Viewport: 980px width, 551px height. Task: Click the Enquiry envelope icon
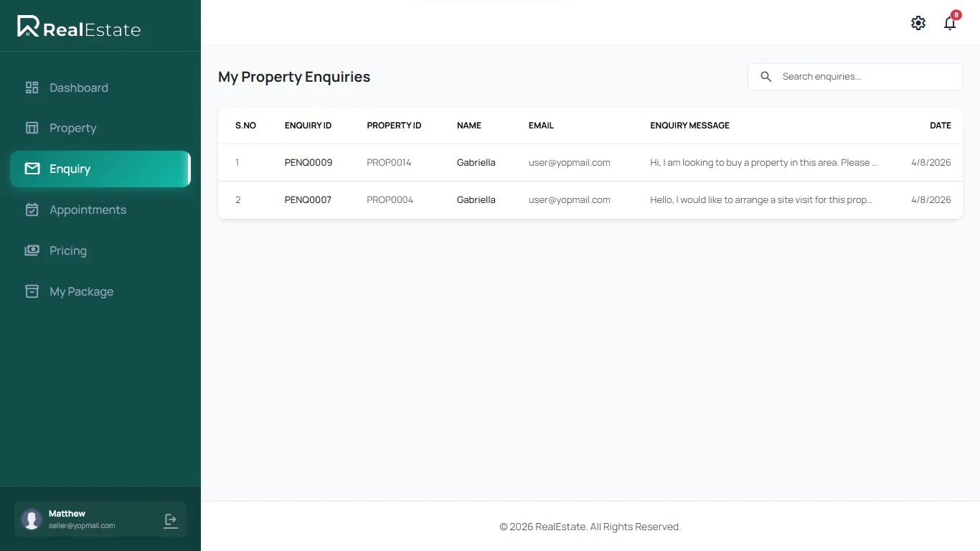click(32, 169)
